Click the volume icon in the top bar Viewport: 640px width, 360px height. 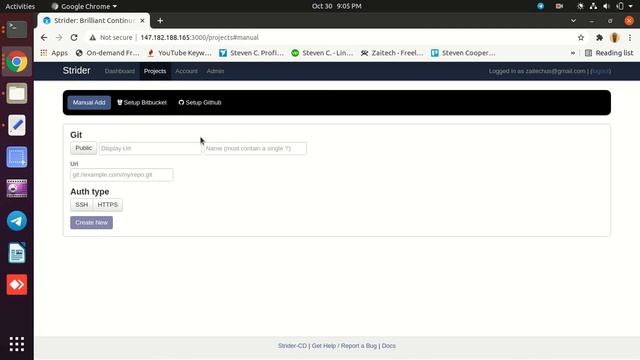[x=607, y=6]
